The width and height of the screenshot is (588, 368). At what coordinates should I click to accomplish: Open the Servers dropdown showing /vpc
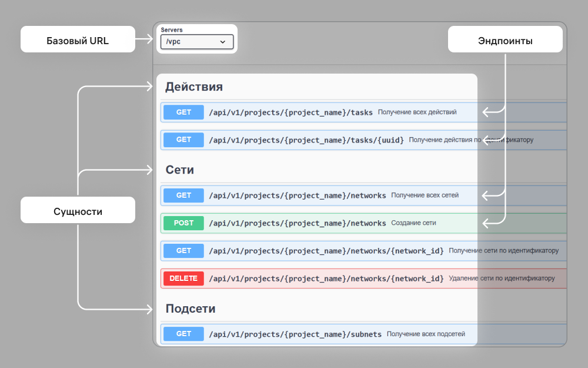[196, 42]
